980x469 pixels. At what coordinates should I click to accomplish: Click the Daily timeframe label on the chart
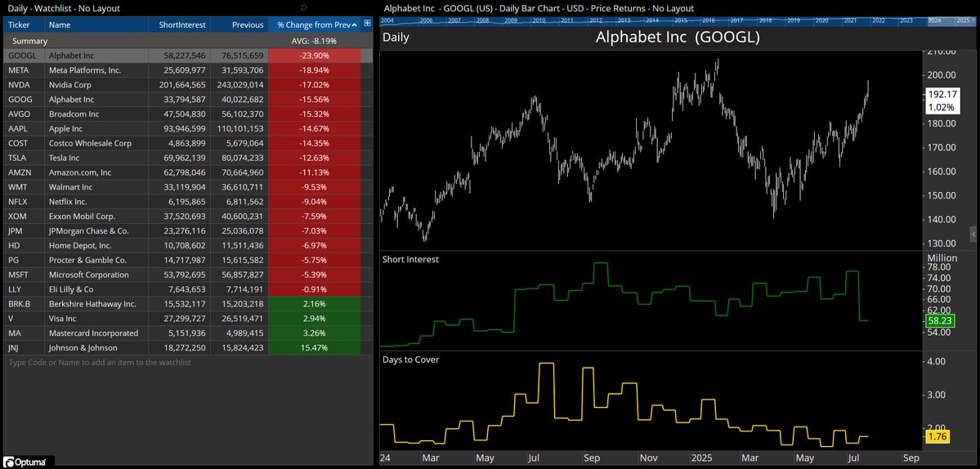[396, 38]
